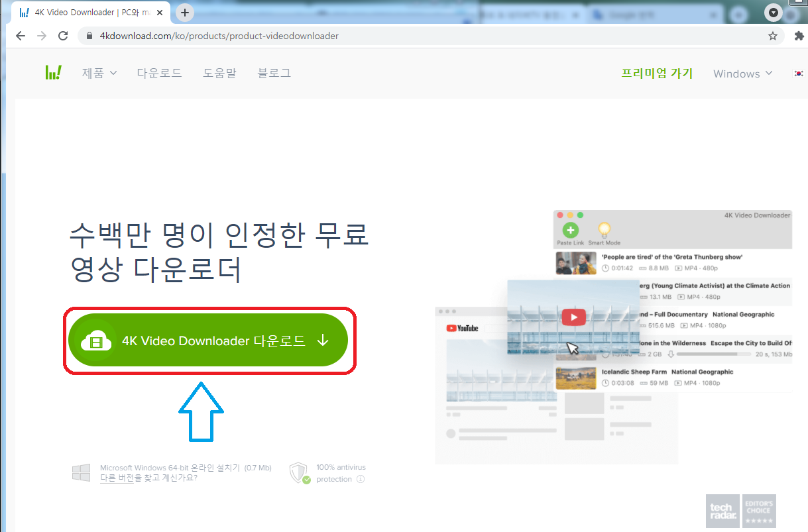Click the red YouTube play button
This screenshot has height=532, width=808.
(x=573, y=317)
